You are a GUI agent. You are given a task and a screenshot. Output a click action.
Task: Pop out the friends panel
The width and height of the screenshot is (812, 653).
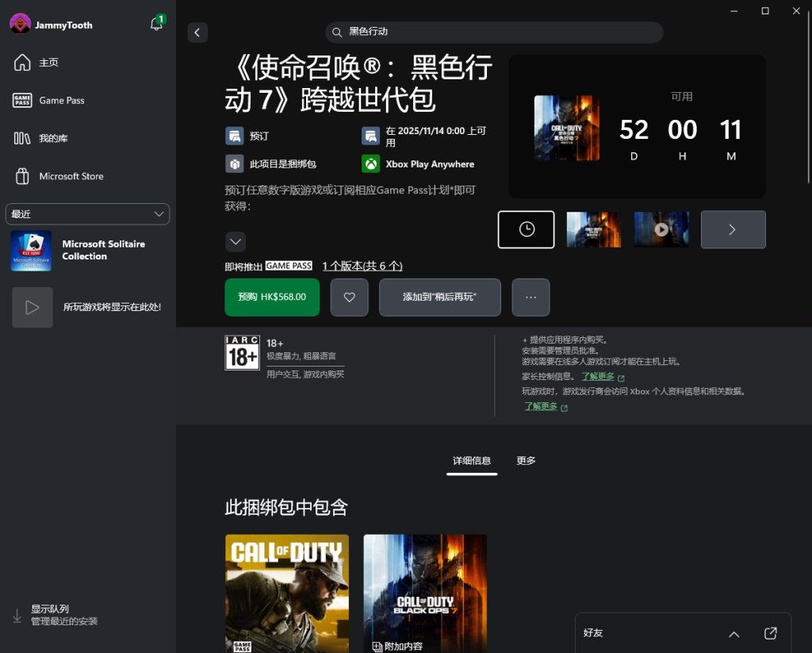[771, 633]
